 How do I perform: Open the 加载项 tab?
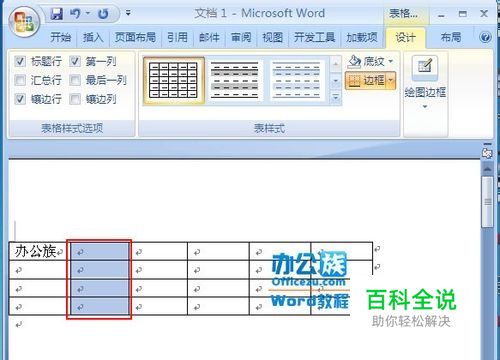pyautogui.click(x=362, y=37)
